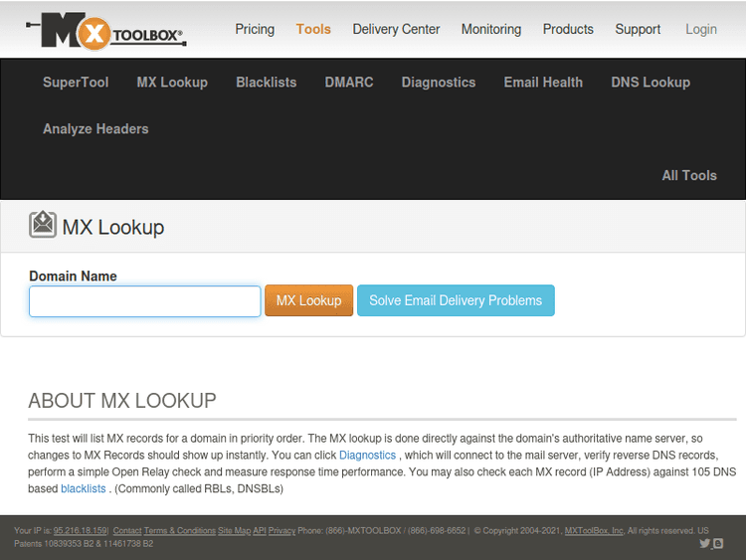Focus the Domain Name input field
This screenshot has width=746, height=560.
tap(145, 301)
